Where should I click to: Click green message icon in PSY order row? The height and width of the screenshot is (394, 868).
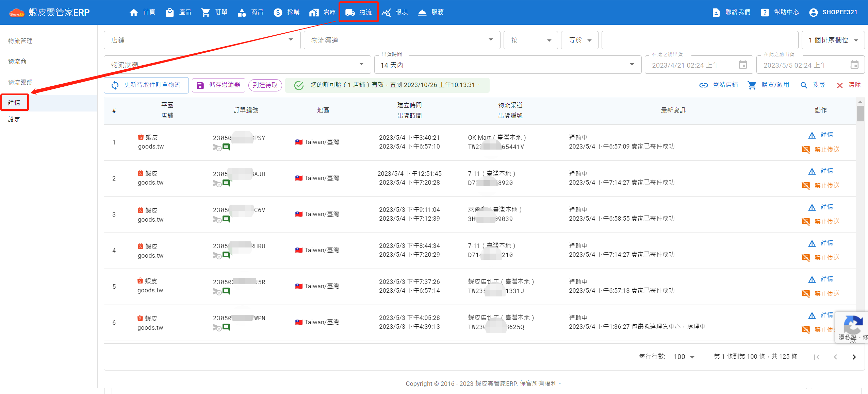pyautogui.click(x=226, y=147)
